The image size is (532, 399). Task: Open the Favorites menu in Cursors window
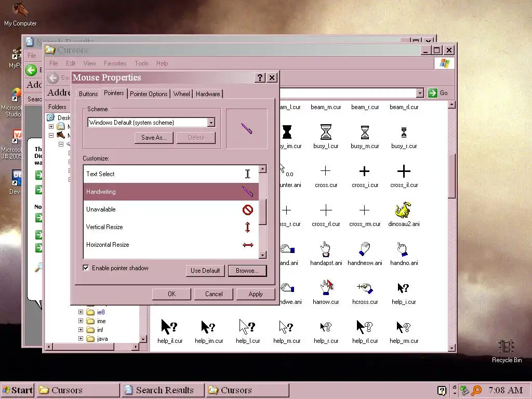pyautogui.click(x=115, y=63)
